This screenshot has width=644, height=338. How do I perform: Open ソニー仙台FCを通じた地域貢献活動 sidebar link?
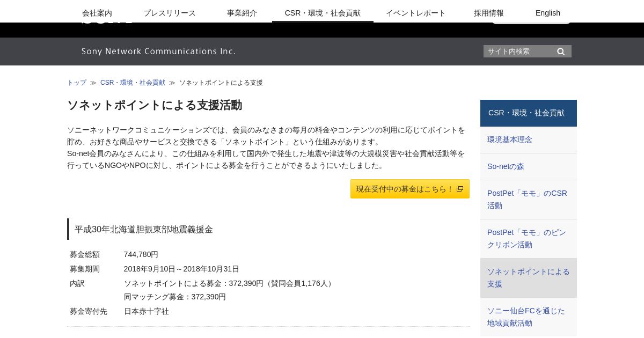(x=529, y=317)
